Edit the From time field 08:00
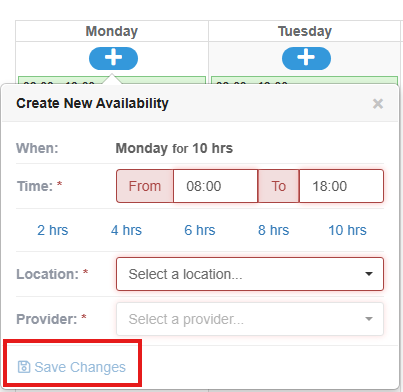403x392 pixels. (x=215, y=186)
